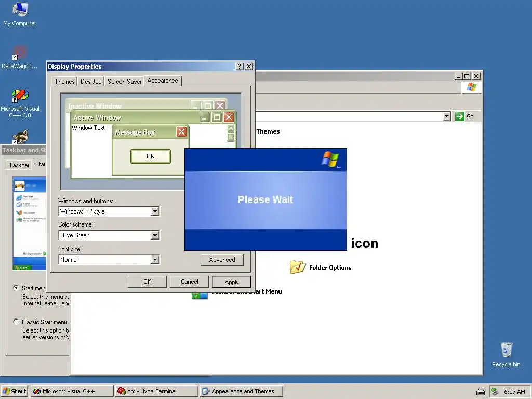Switch to Microsoft Visual C++ taskbar button
This screenshot has width=532, height=399.
click(72, 391)
